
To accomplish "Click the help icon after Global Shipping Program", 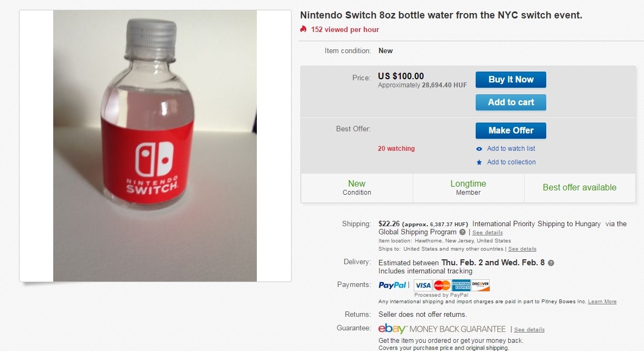I will point(463,232).
